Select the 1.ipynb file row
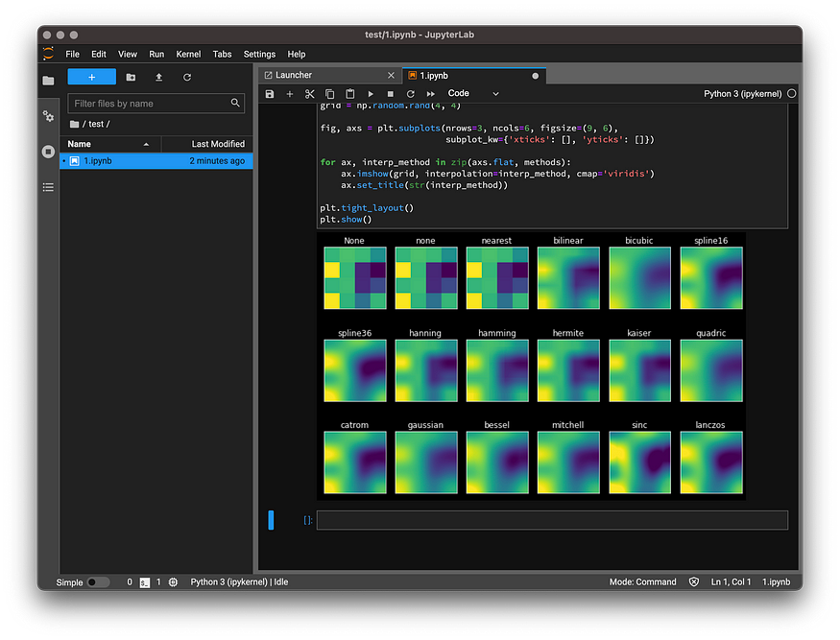 coord(156,160)
